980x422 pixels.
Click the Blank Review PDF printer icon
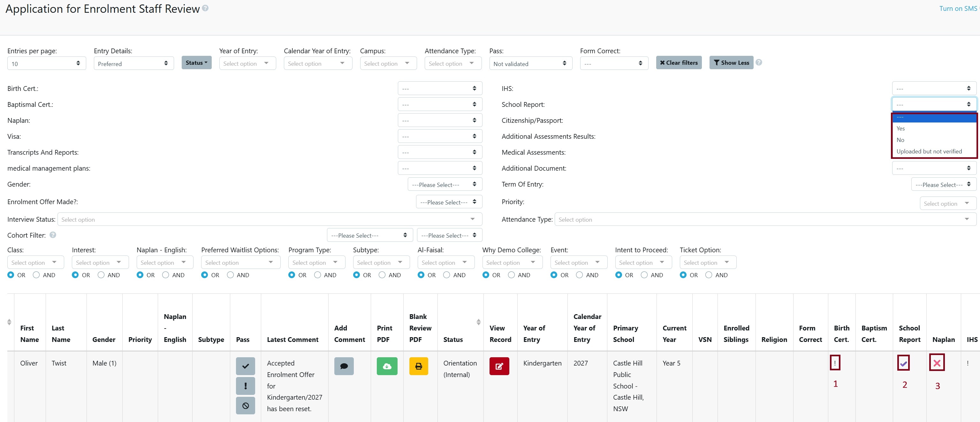coord(419,366)
